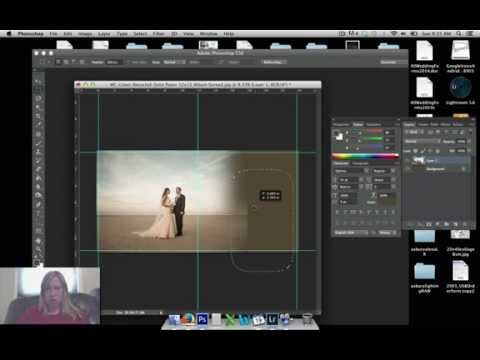
Task: Switch to the Paragraph tab
Action: (360, 163)
